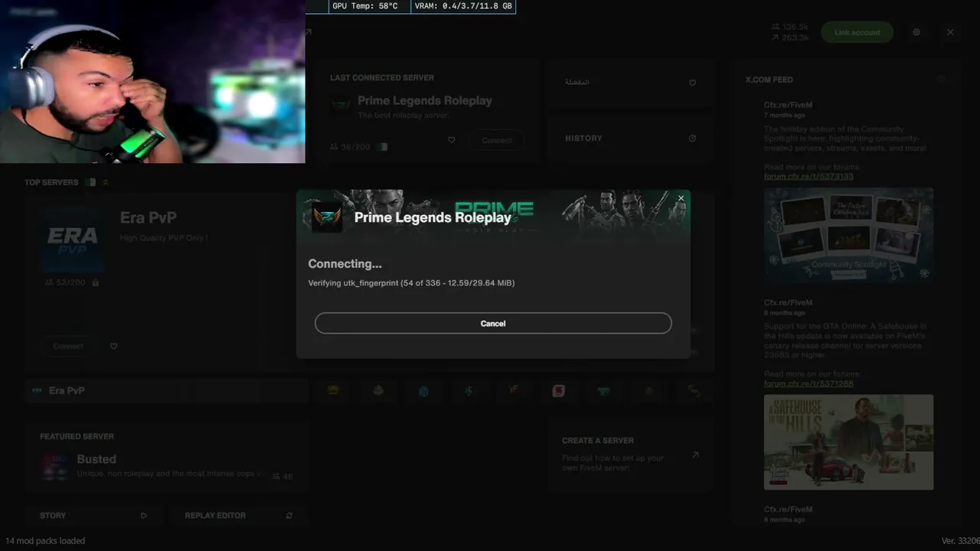Expand the Top Servers chevron

(x=106, y=182)
